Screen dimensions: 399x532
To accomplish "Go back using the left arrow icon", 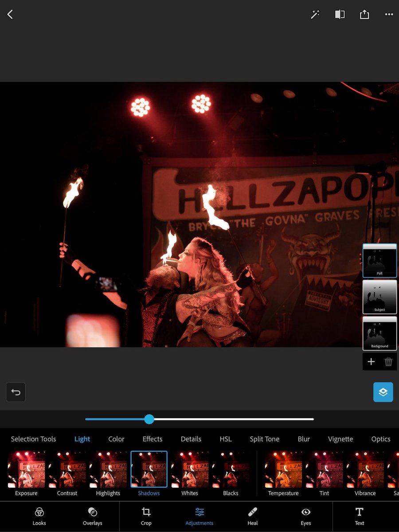I will click(10, 14).
